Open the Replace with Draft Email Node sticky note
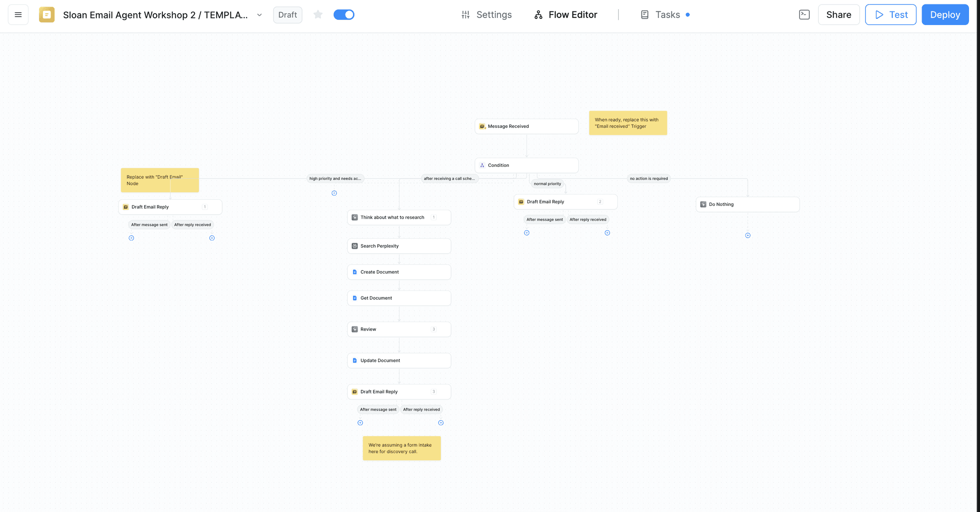Screen dimensions: 980x512 (x=160, y=180)
